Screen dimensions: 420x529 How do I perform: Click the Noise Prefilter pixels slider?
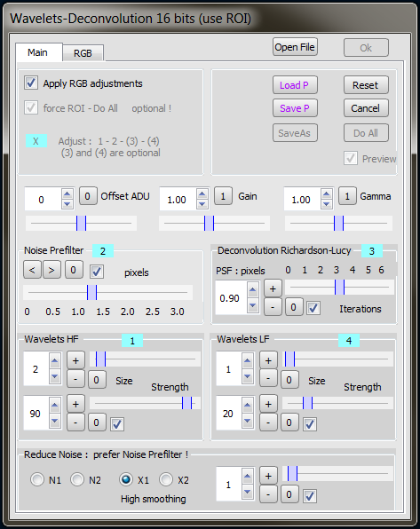pyautogui.click(x=107, y=293)
